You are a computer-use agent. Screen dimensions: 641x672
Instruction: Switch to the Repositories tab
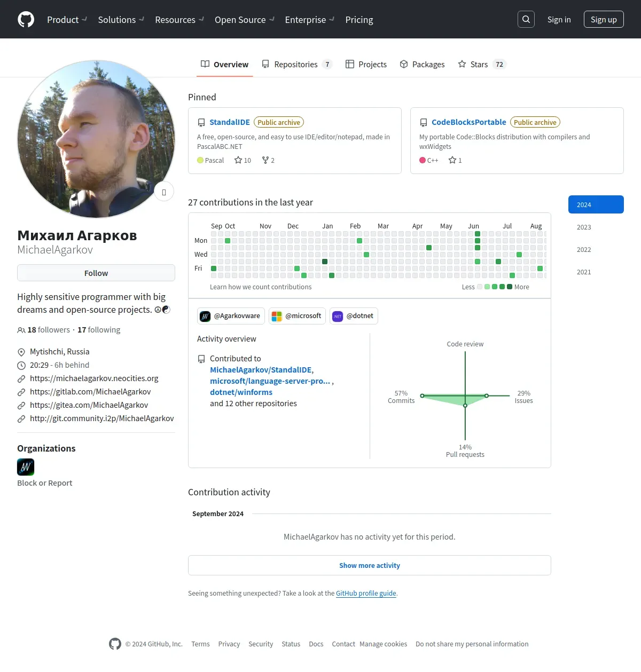[297, 64]
